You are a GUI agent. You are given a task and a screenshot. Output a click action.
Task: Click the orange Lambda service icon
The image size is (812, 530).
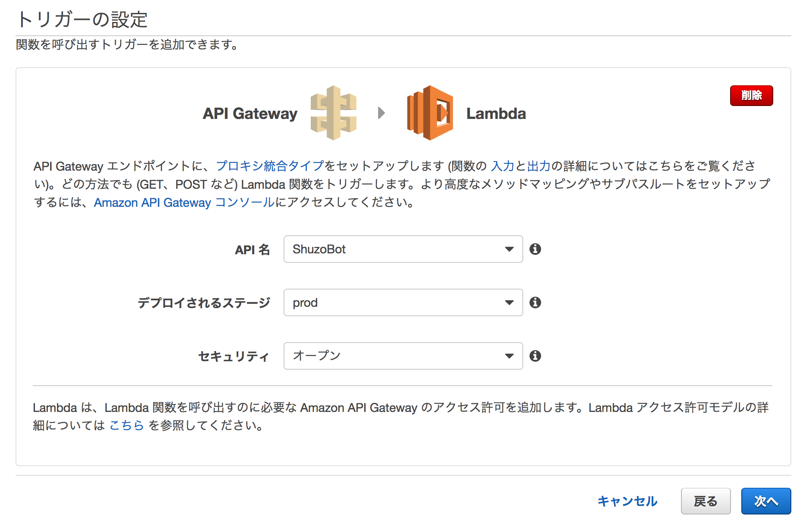[430, 113]
